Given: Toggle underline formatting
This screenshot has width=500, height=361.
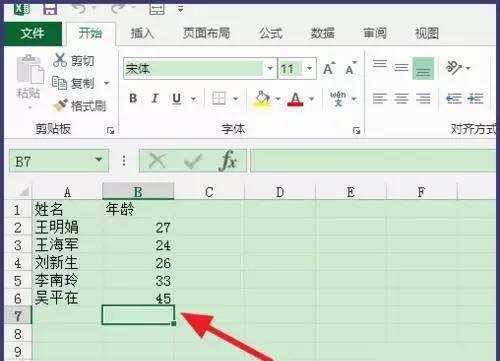Looking at the screenshot, I should 177,99.
